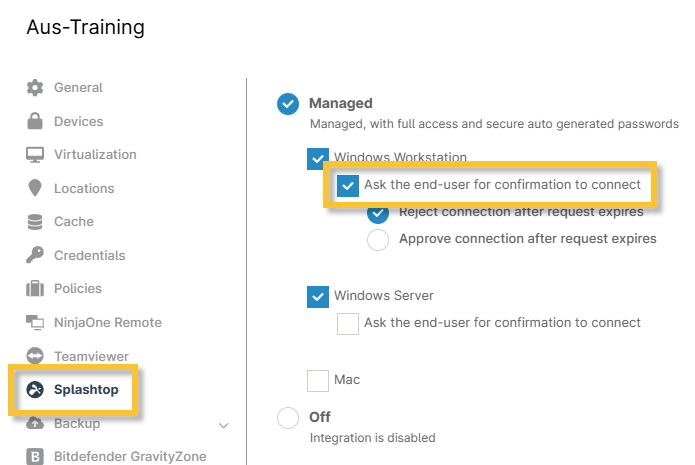Click the Locations pin icon

point(35,189)
